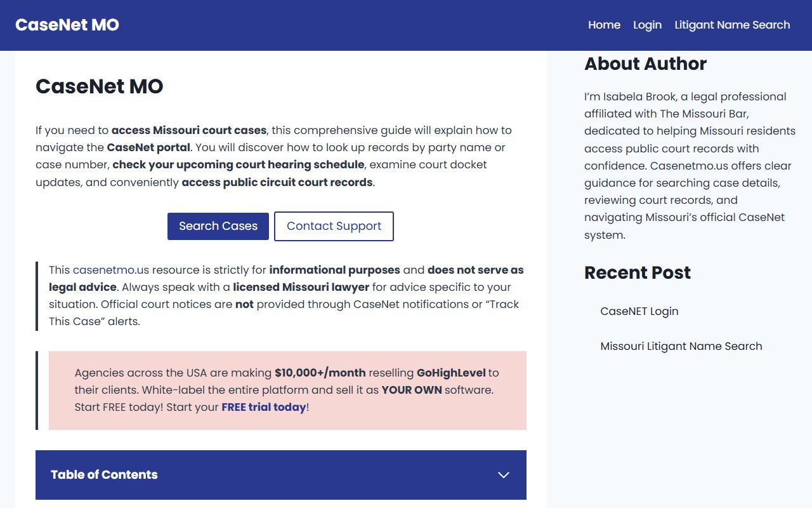This screenshot has height=508, width=812.
Task: Click the About Author sidebar heading
Action: [x=645, y=63]
